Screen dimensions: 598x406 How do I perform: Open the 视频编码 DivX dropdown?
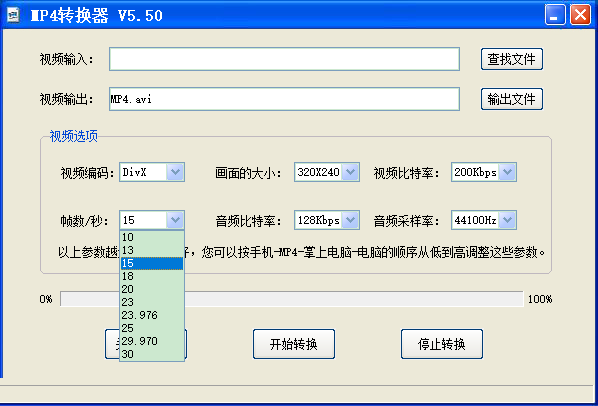[175, 172]
